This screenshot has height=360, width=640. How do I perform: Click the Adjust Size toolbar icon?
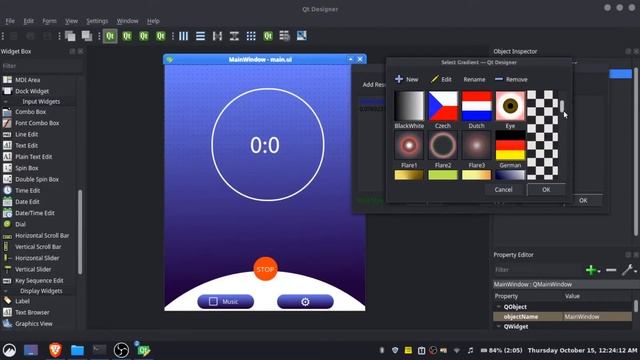[x=301, y=36]
